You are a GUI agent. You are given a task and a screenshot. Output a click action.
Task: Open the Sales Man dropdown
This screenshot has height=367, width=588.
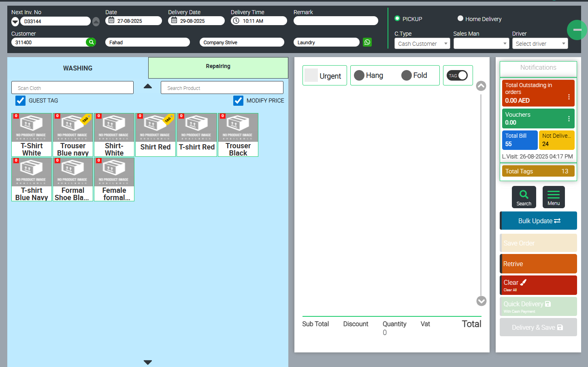[x=481, y=44]
